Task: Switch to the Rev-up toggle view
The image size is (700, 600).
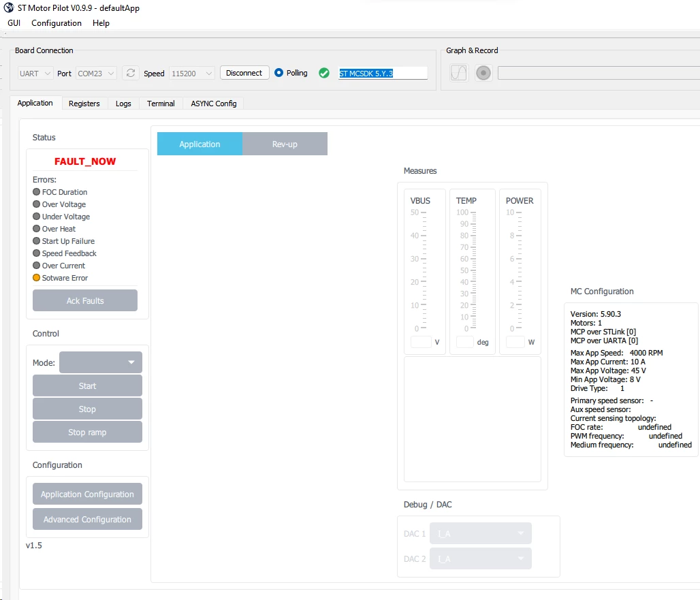Action: click(285, 144)
